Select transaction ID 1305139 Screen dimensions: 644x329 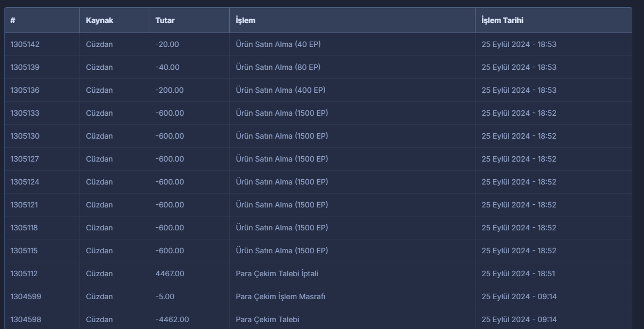pyautogui.click(x=25, y=67)
